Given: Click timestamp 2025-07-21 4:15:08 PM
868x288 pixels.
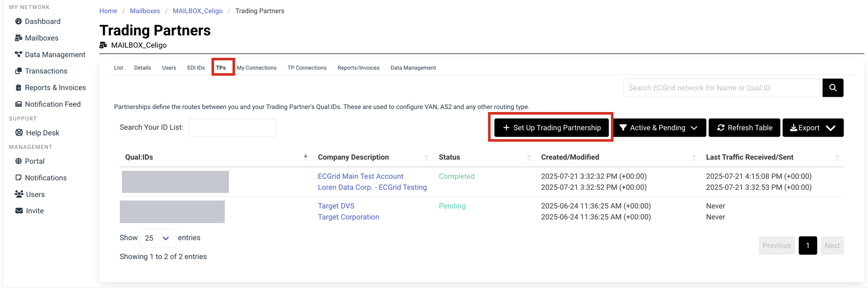Looking at the screenshot, I should tap(759, 176).
